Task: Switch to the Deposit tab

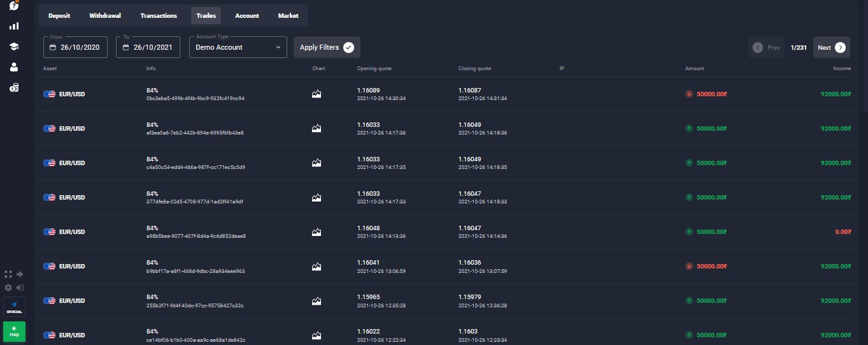Action: pos(59,16)
